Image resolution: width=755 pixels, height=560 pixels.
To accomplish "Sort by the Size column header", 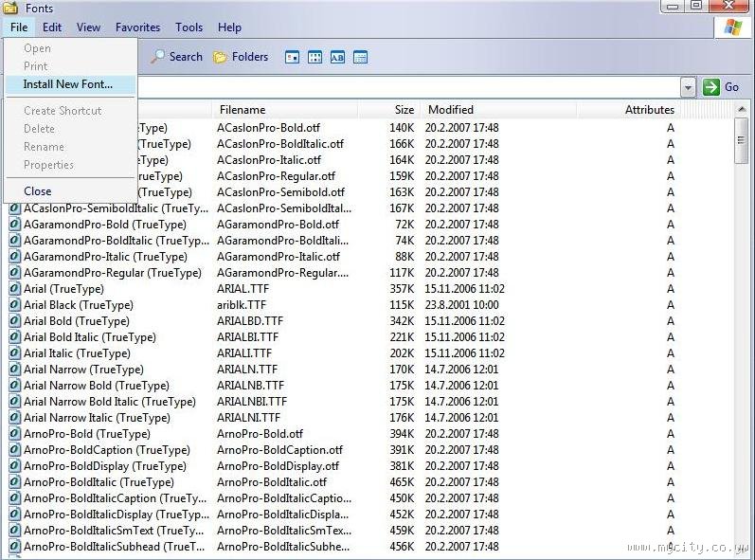I will tap(389, 110).
